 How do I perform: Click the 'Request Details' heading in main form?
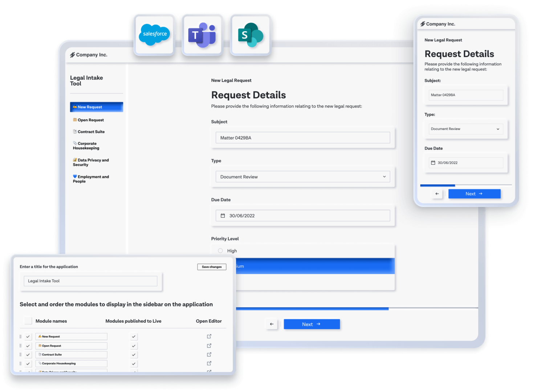(248, 95)
